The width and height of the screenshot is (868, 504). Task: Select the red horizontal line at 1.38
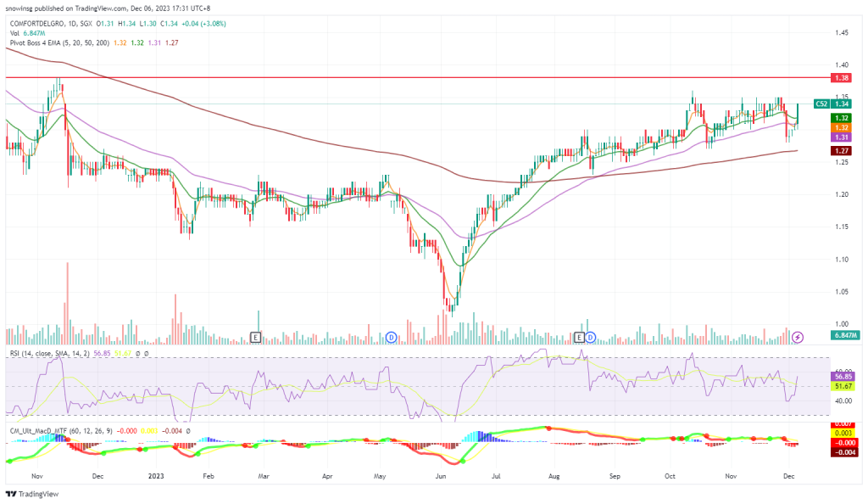click(x=418, y=78)
